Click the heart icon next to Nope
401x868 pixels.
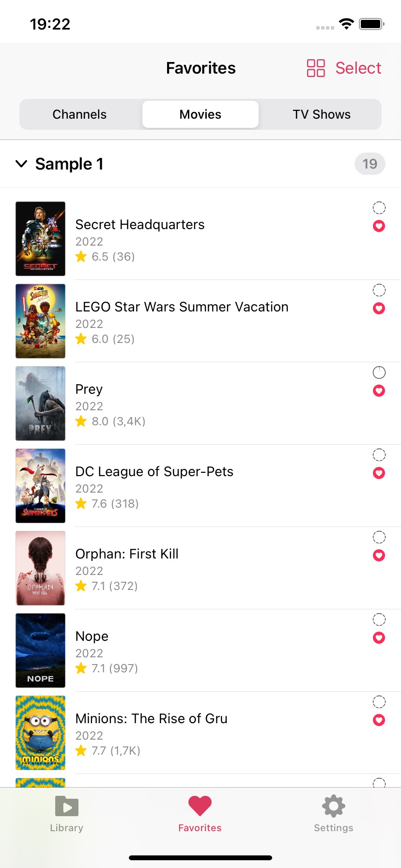[379, 638]
